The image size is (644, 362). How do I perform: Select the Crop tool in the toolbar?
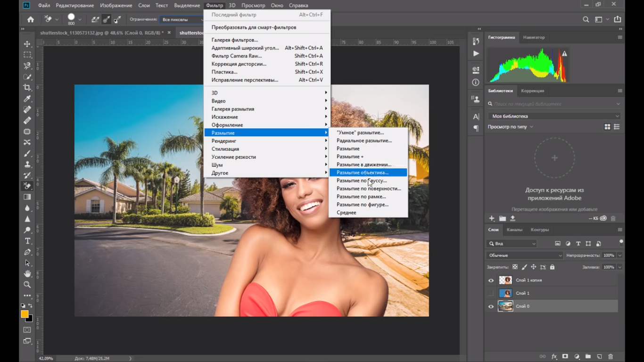27,88
